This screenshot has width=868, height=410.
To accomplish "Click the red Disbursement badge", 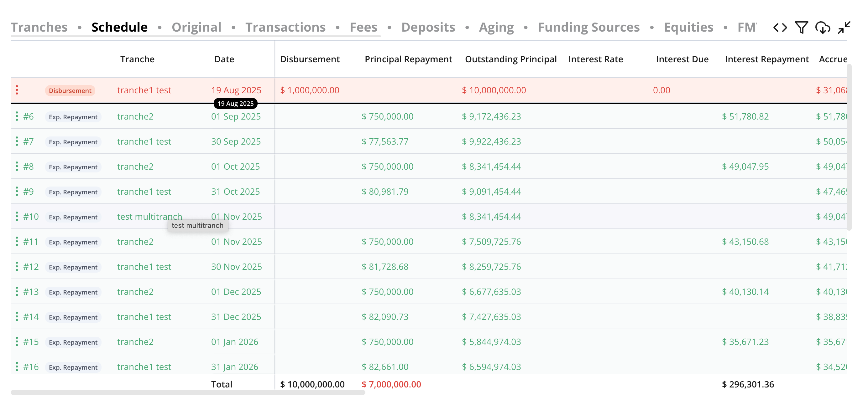I will coord(70,90).
